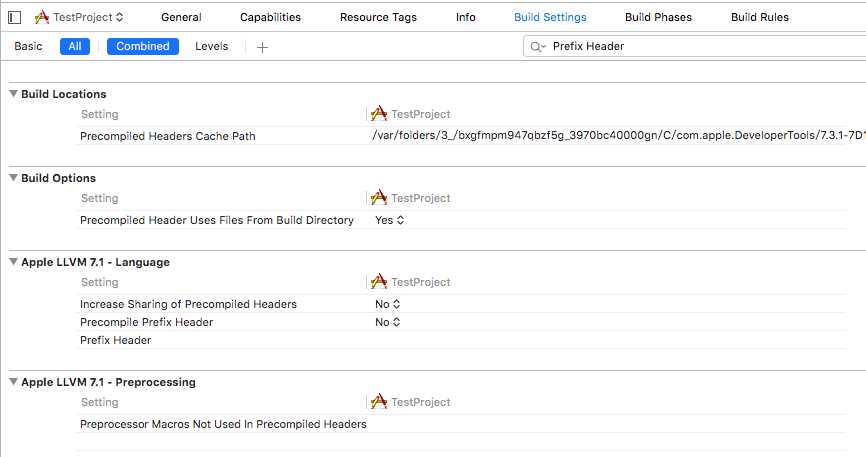Click Setting column header under Build Locations

[x=99, y=114]
